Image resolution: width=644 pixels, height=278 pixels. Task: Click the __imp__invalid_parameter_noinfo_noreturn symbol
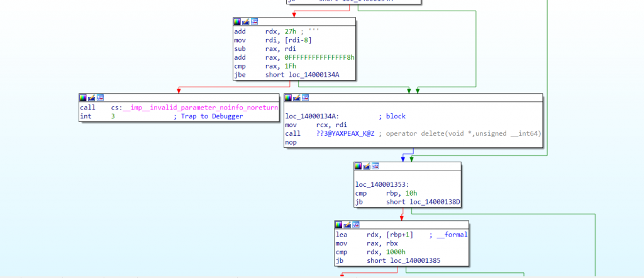pyautogui.click(x=199, y=108)
